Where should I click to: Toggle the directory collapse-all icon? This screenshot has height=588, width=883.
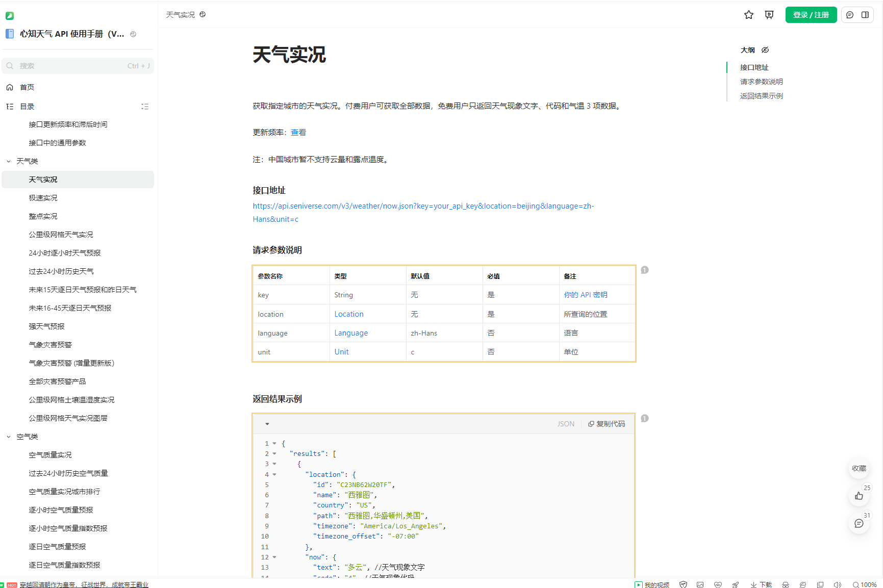(x=145, y=107)
